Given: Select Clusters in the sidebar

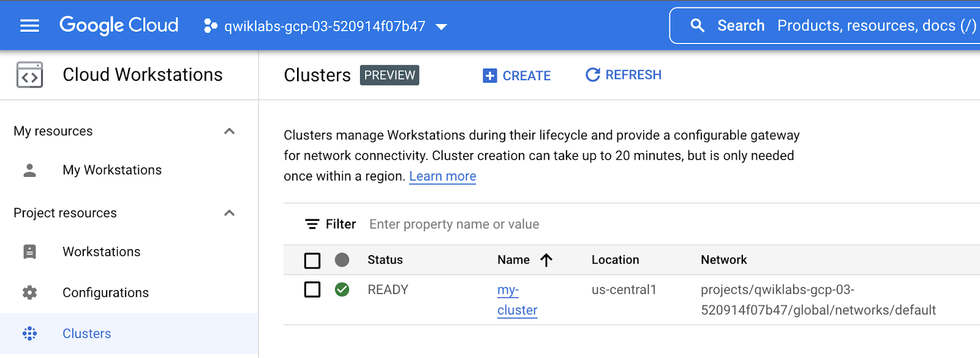Looking at the screenshot, I should 86,334.
